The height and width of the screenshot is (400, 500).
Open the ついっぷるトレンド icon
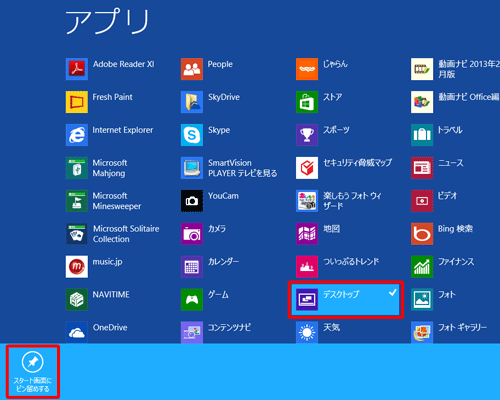[307, 267]
